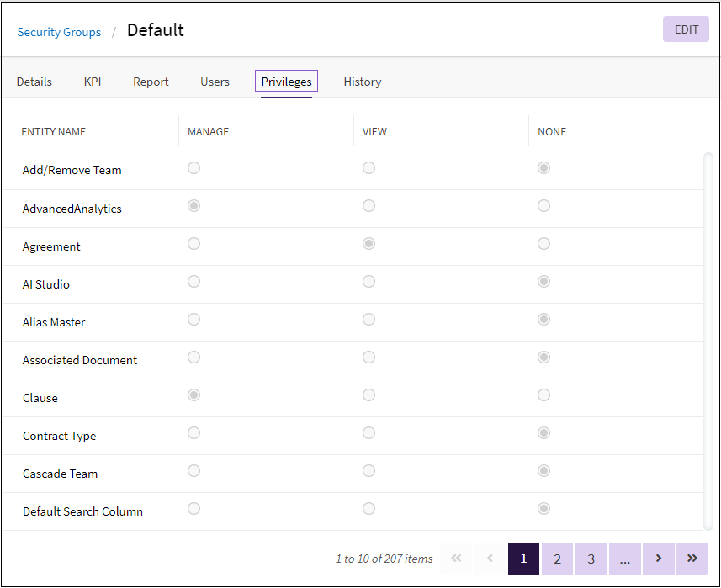Select Manage for Add/Remove Team
The image size is (721, 588).
point(194,168)
